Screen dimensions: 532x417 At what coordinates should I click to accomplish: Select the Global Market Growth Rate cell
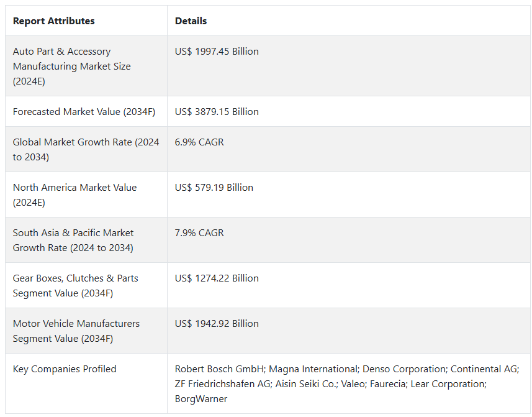(86, 149)
